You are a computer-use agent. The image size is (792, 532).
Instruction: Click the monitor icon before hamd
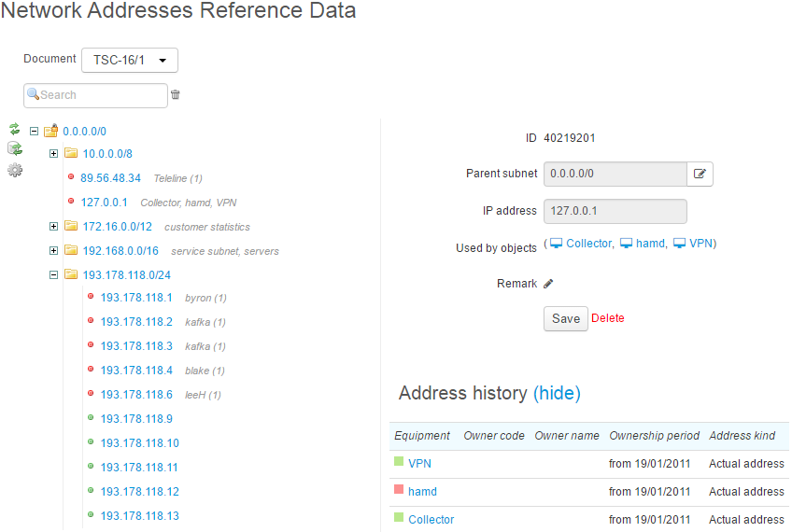[x=627, y=244]
